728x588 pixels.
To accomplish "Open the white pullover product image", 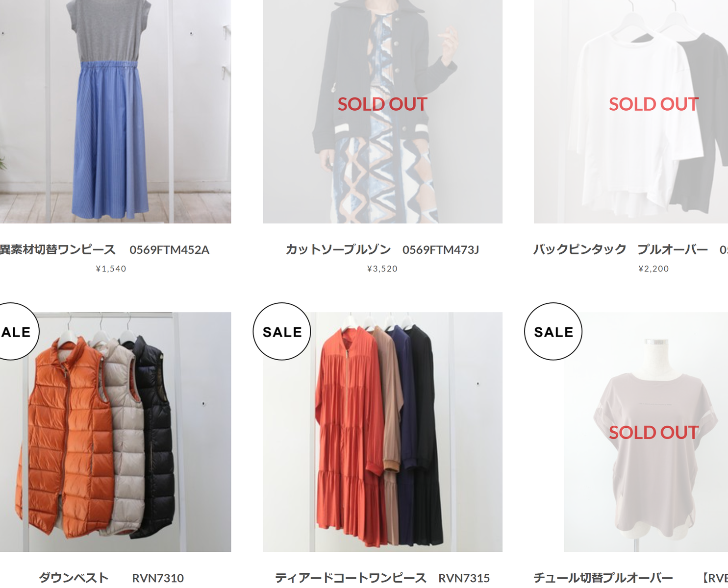I will tap(631, 112).
